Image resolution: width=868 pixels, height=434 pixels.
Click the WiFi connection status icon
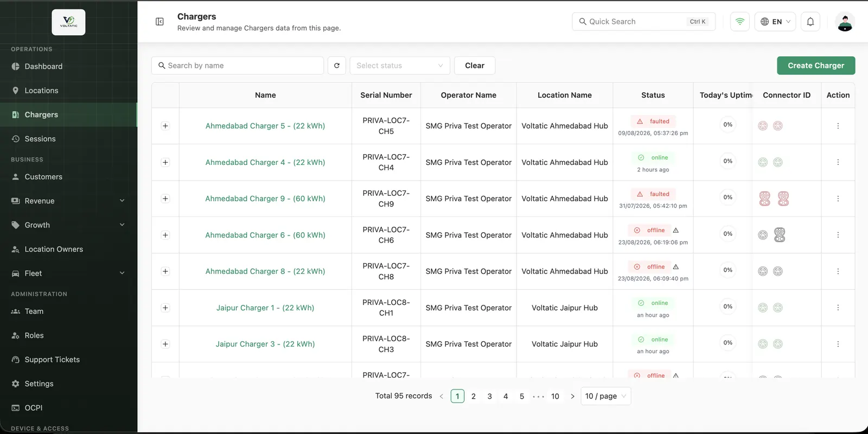[x=740, y=22]
